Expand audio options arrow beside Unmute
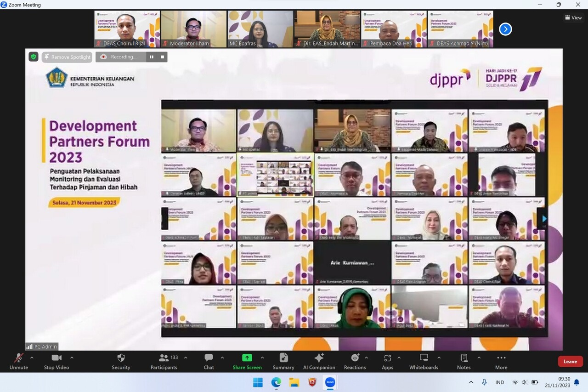Viewport: 588px width, 392px height. pyautogui.click(x=32, y=358)
